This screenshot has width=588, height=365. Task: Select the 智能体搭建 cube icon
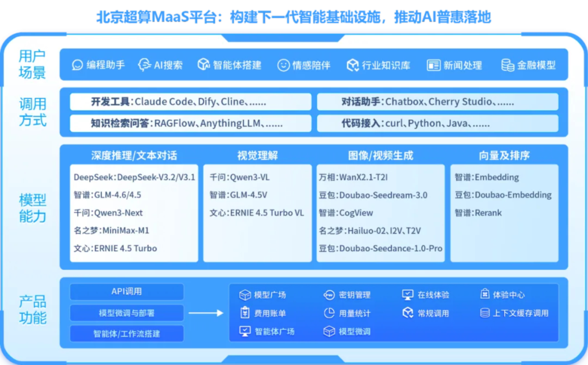click(204, 65)
